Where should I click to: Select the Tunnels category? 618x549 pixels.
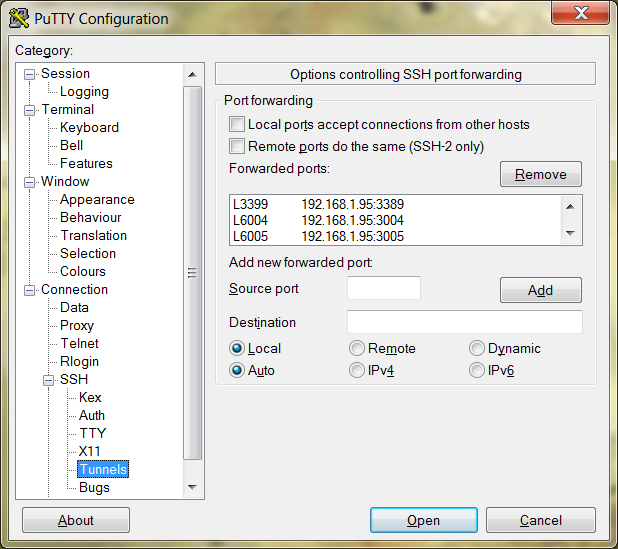(x=103, y=469)
